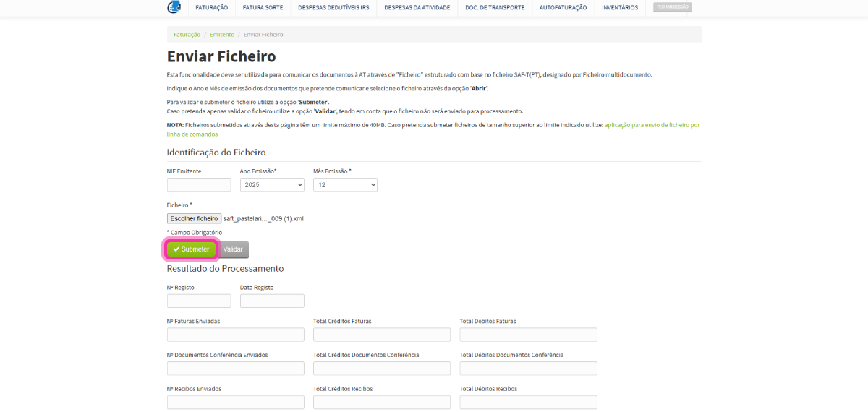868x412 pixels.
Task: Click the Total Débitos Faturas field
Action: point(528,335)
